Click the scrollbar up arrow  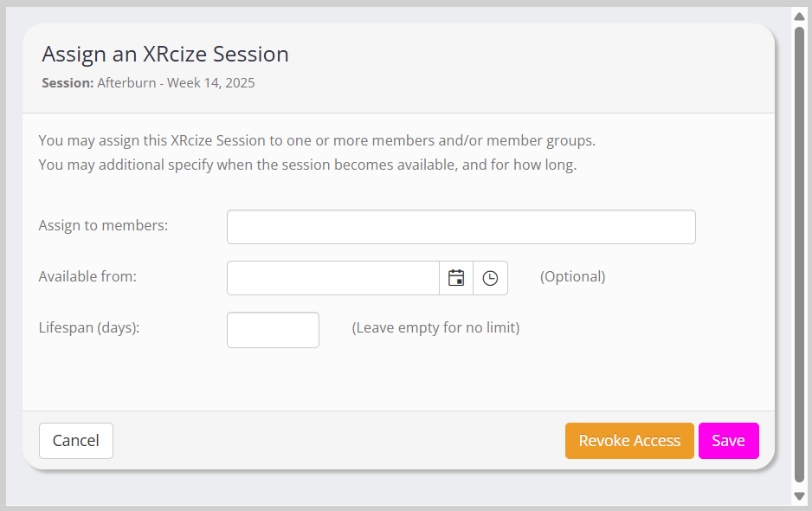point(800,16)
